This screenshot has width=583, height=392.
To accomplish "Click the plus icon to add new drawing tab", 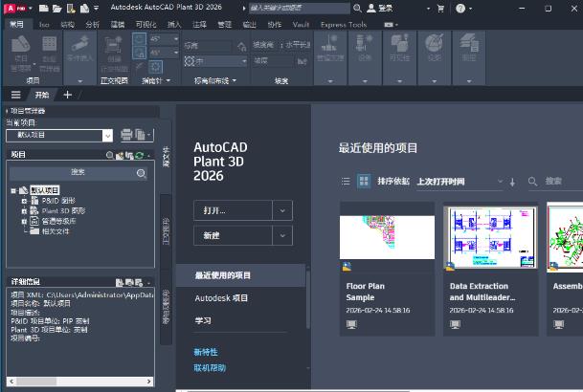I will point(67,95).
